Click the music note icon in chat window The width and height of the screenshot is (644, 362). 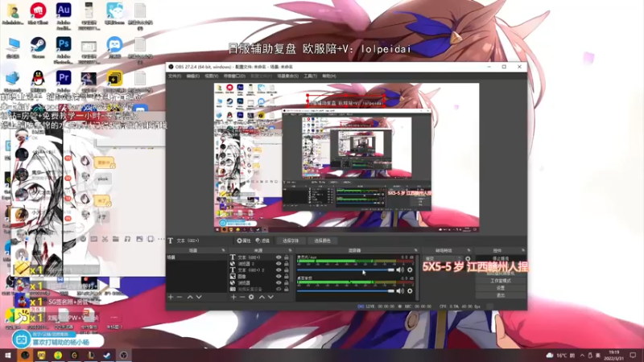(x=127, y=239)
